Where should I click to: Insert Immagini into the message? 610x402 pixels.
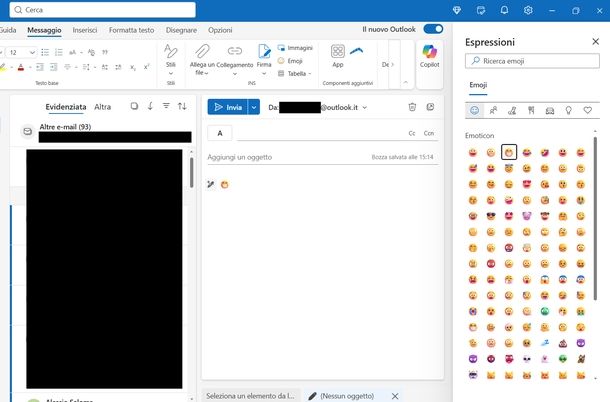tap(295, 48)
